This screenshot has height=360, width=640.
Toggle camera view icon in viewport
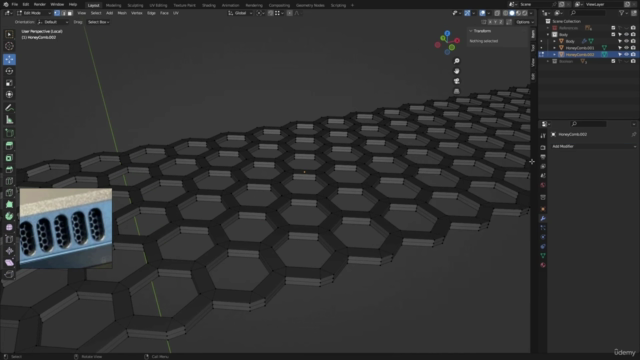click(457, 81)
